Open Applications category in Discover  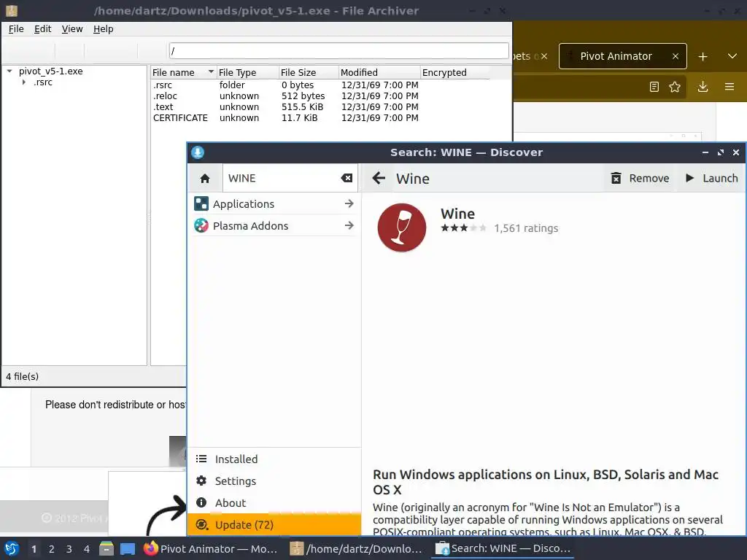274,204
